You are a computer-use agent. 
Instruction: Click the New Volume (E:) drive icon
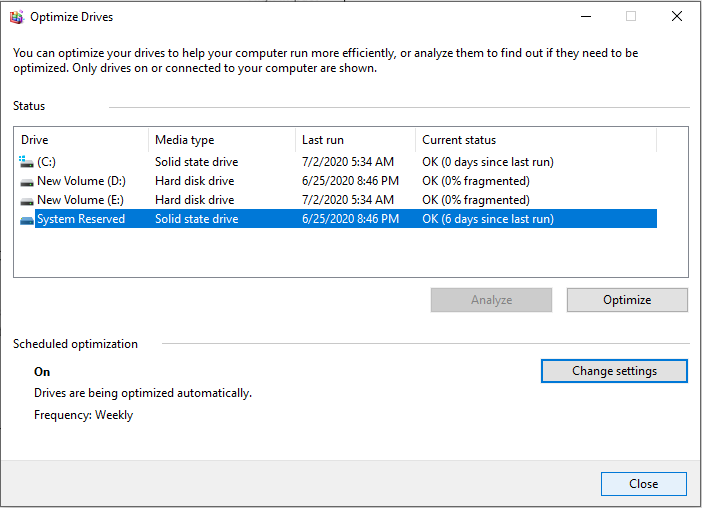coord(26,200)
